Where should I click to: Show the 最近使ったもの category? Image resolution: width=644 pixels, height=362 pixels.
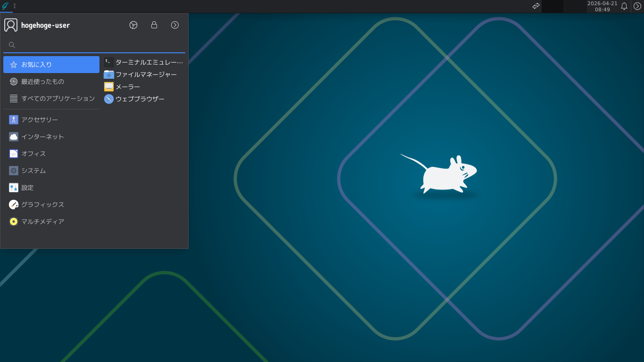[51, 82]
